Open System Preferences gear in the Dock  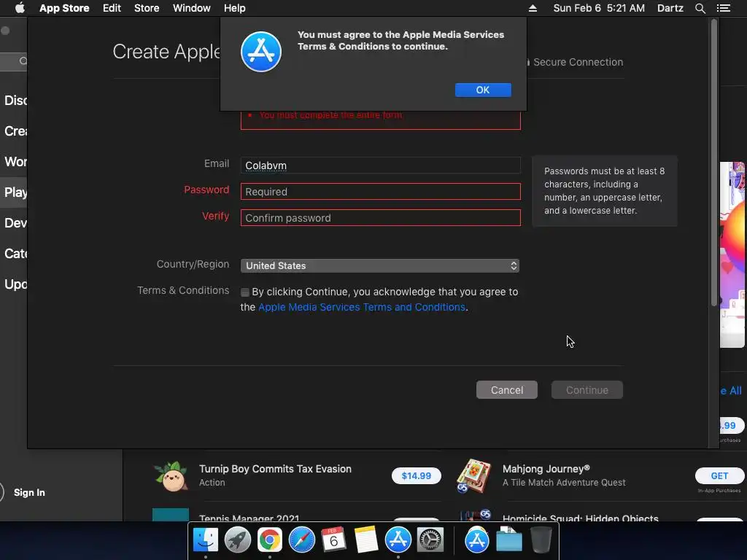click(x=430, y=540)
